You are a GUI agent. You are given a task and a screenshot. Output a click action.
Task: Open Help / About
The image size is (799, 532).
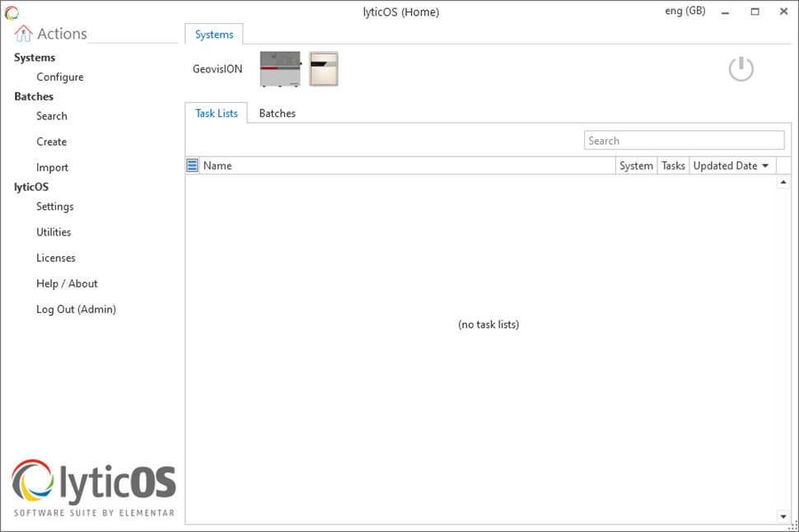(67, 283)
